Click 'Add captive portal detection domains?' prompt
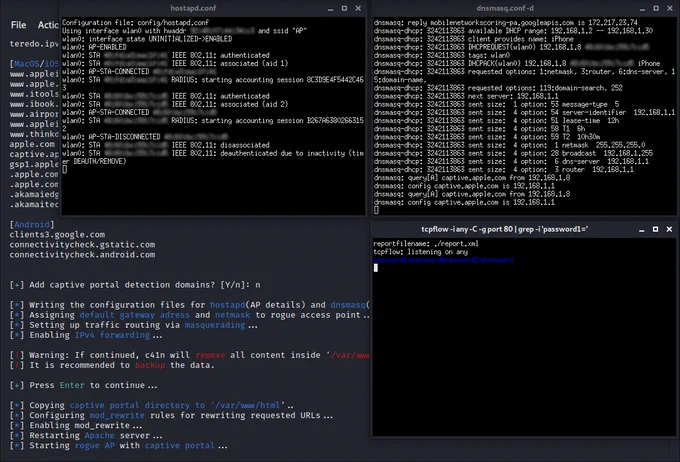680x462 pixels. tap(135, 285)
